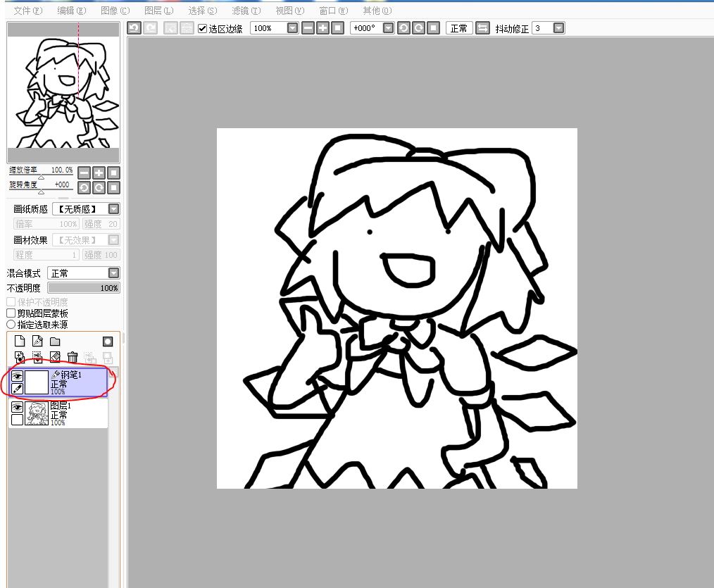Zoom in using the toolbar plus button

pos(322,28)
